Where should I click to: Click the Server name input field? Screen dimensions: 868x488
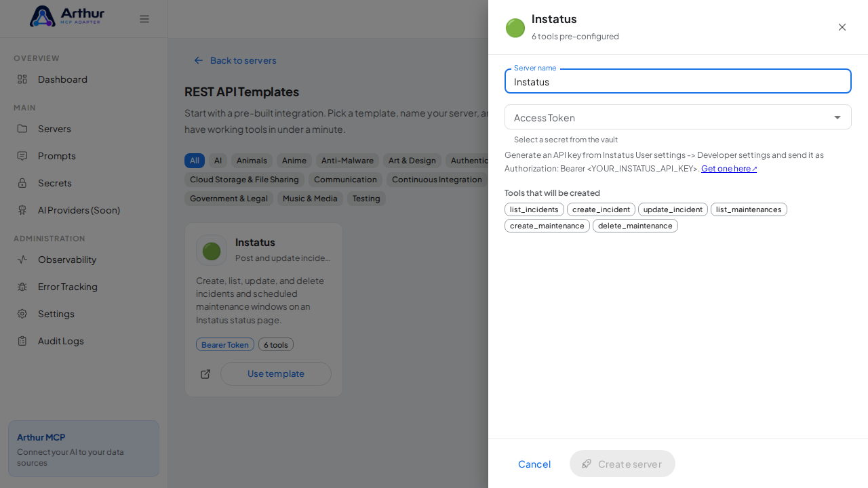click(678, 81)
